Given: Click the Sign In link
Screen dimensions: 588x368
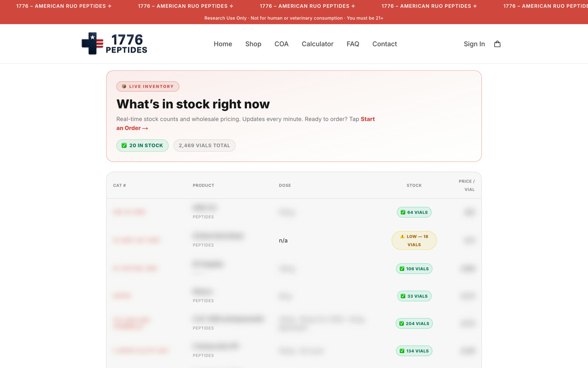Looking at the screenshot, I should tap(474, 44).
